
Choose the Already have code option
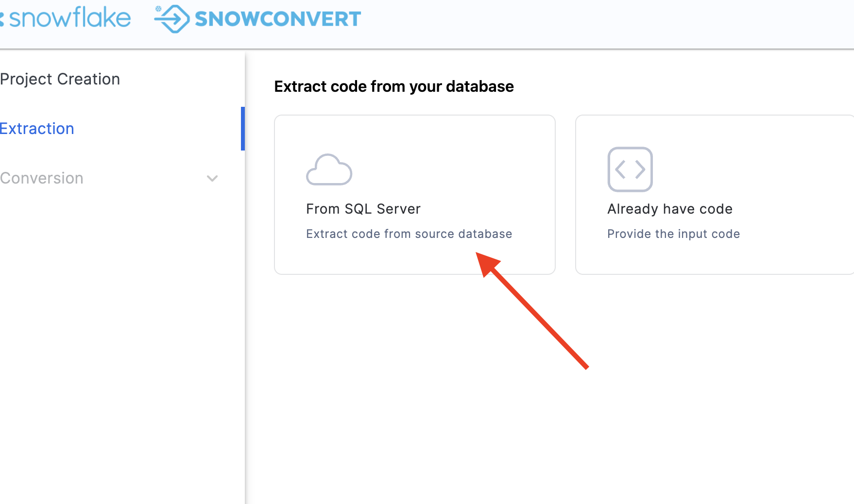coord(714,194)
